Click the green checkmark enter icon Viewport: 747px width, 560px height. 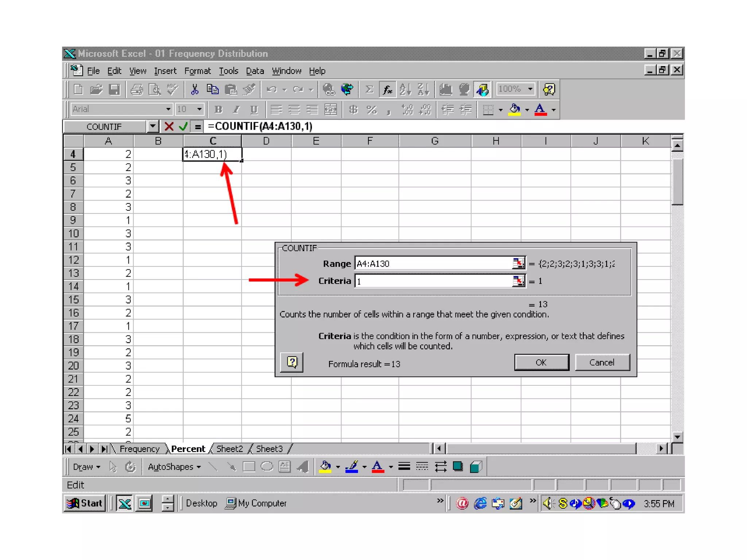click(183, 127)
